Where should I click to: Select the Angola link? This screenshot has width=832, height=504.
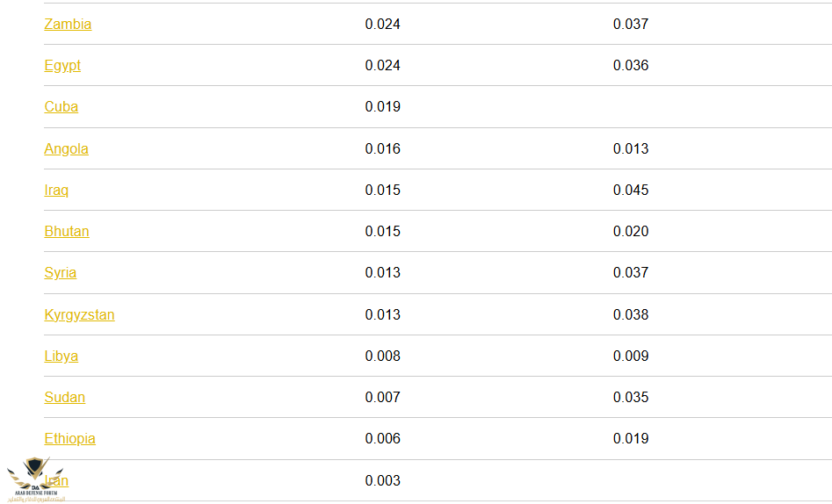click(x=66, y=149)
